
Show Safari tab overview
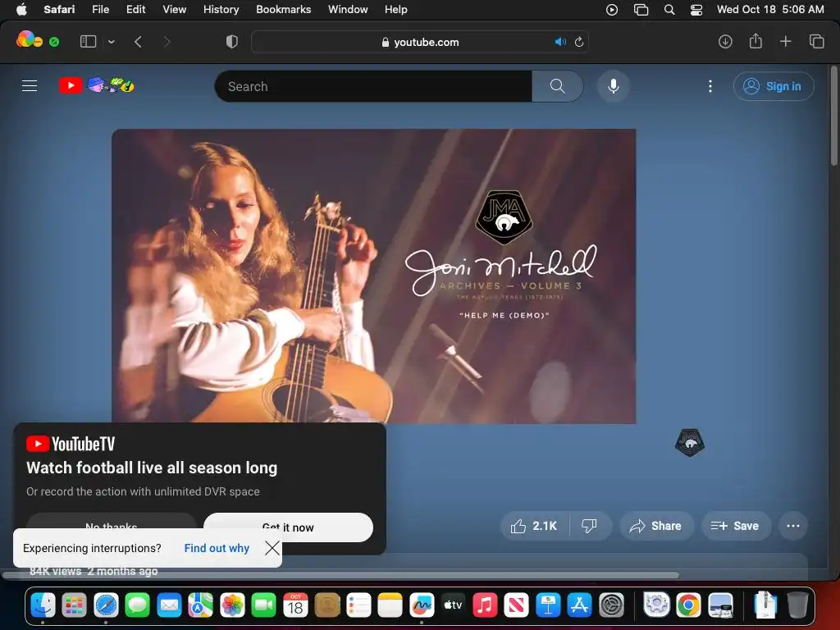816,41
